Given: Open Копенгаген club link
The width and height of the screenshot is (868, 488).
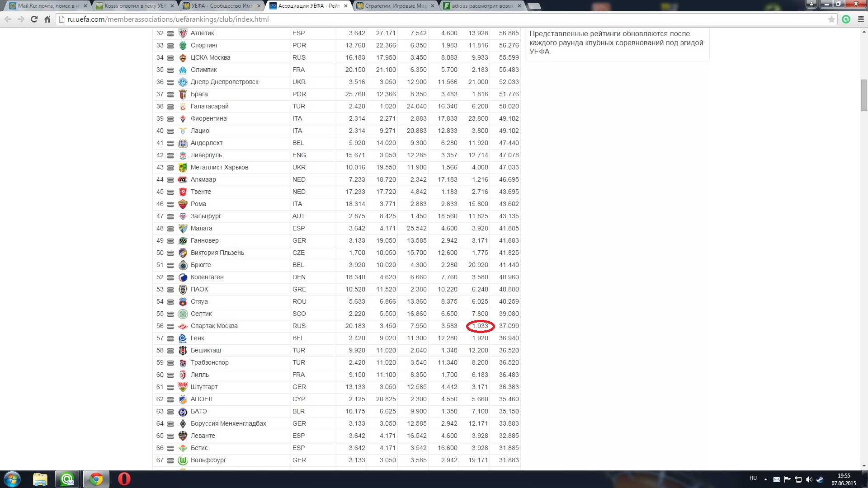Looking at the screenshot, I should pyautogui.click(x=207, y=277).
